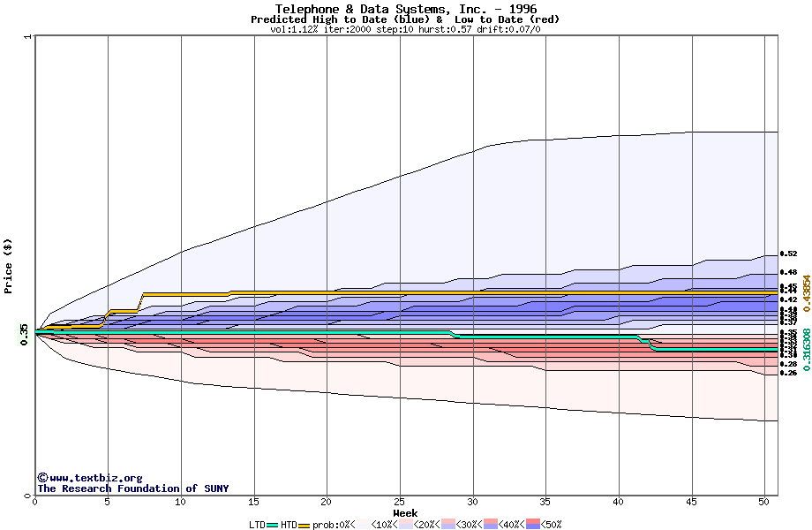Click the "0.26" price label at right edge
The image size is (812, 530).
tap(788, 373)
